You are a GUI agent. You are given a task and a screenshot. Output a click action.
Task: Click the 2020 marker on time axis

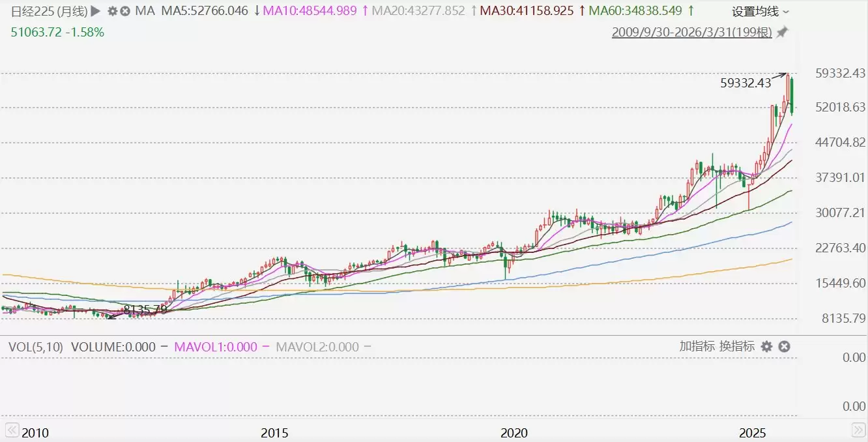click(x=514, y=433)
